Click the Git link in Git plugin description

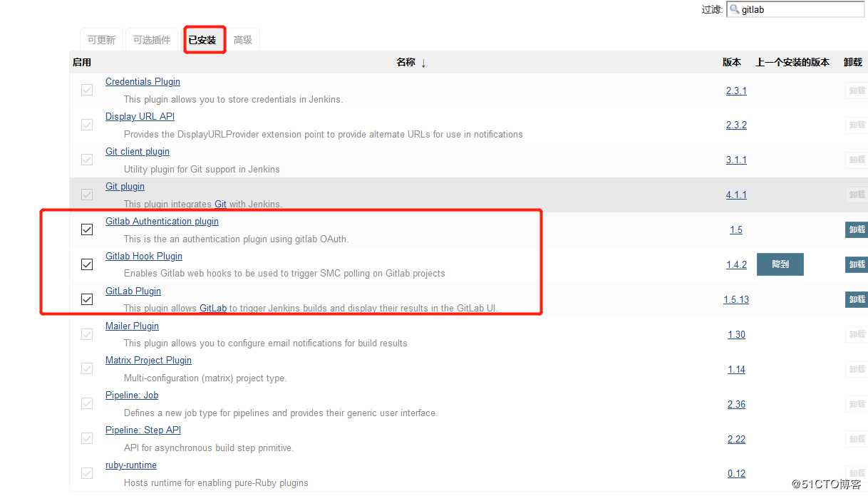pyautogui.click(x=220, y=204)
